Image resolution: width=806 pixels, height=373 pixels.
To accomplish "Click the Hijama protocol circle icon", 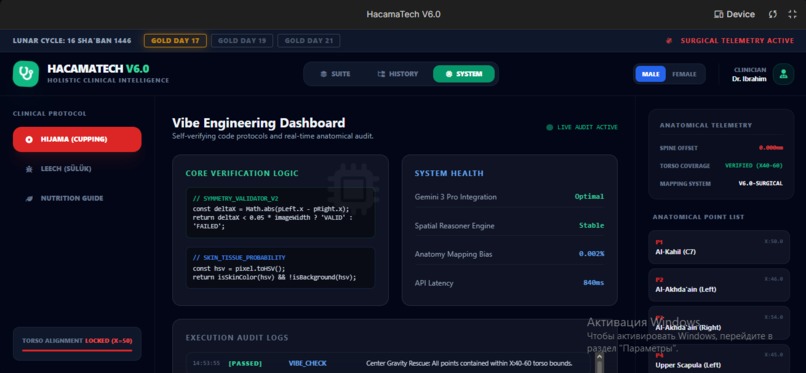I will 29,139.
